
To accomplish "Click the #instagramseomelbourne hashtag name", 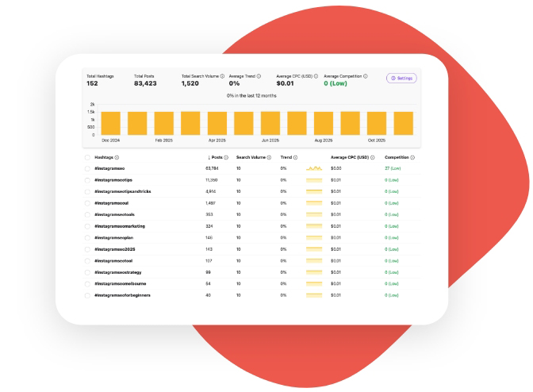I will 121,284.
